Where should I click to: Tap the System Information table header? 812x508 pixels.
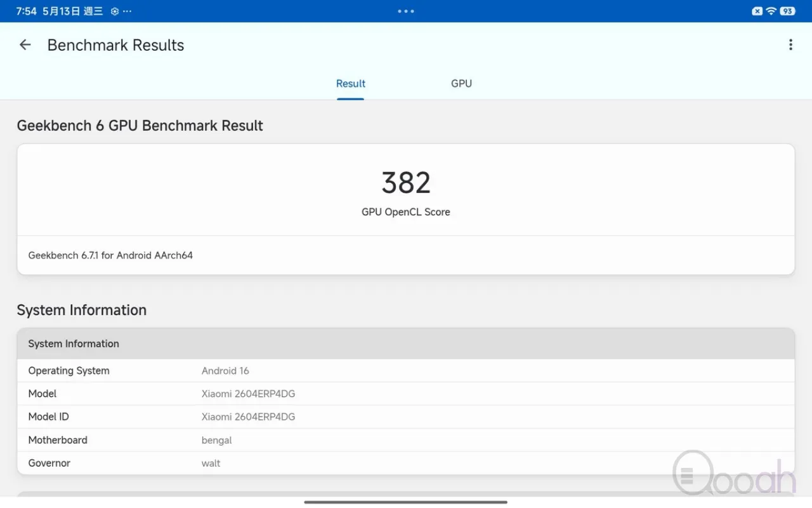click(x=406, y=344)
